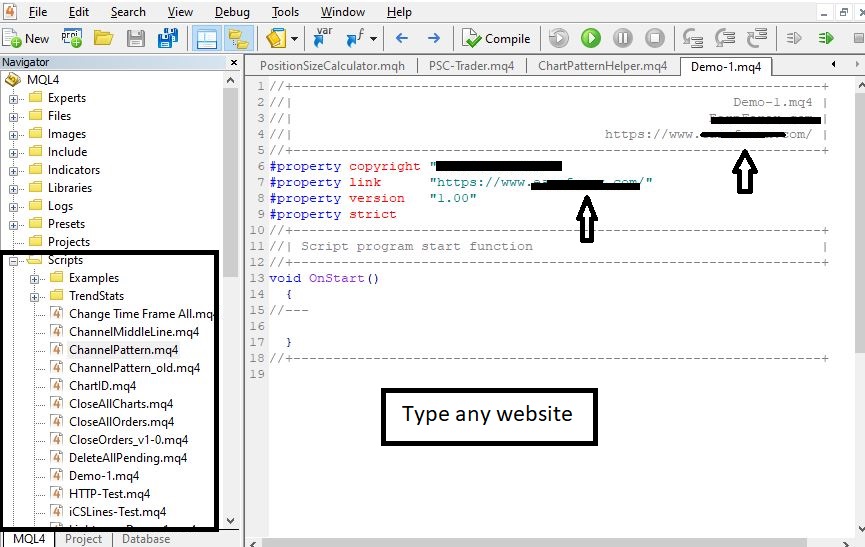
Task: Open the function list dropdown arrow
Action: click(x=373, y=39)
